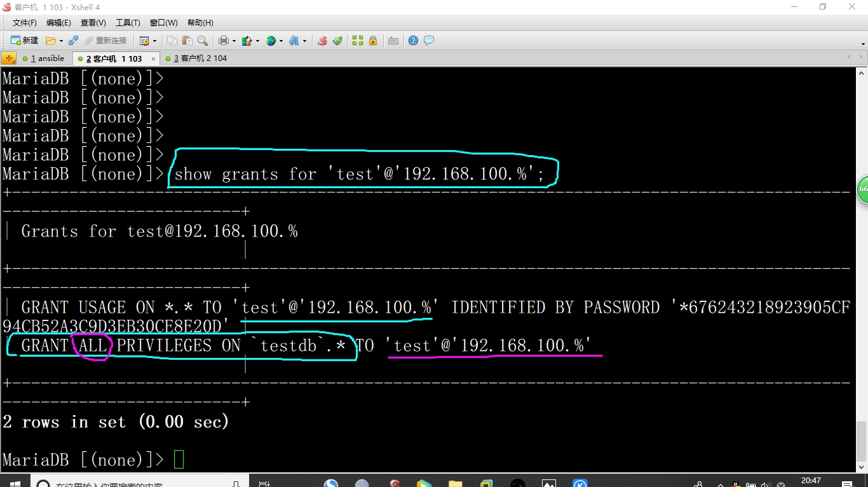
Task: Open the 工具(T) menu
Action: (128, 23)
